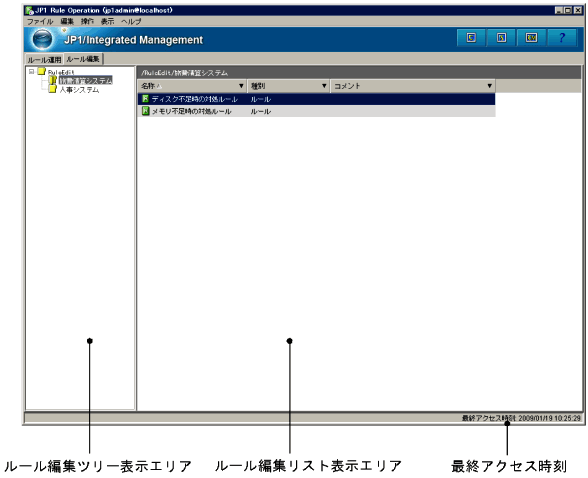Image resolution: width=588 pixels, height=478 pixels.
Task: Click the third toolbar button with CM icon
Action: pos(531,37)
